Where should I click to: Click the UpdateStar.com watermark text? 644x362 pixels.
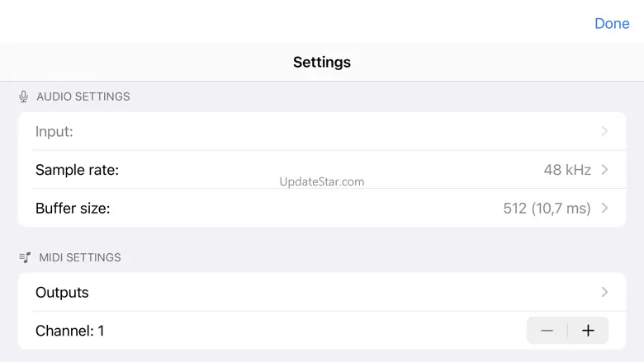322,181
